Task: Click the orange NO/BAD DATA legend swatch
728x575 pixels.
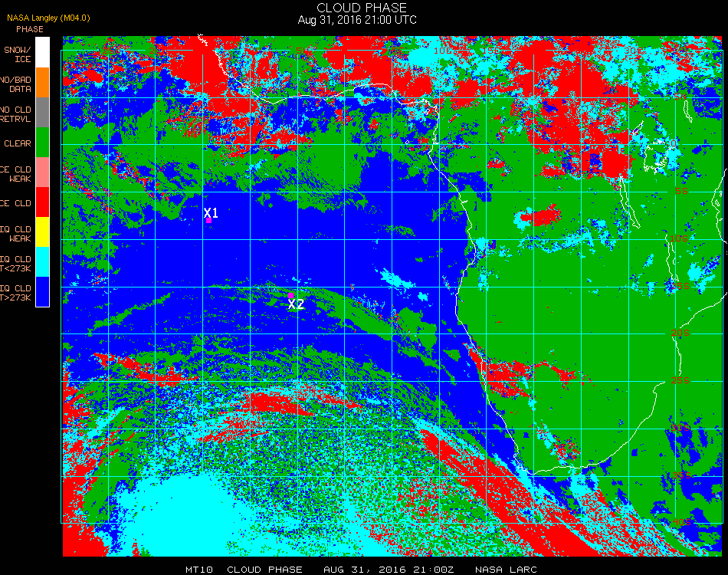Action: [42, 83]
